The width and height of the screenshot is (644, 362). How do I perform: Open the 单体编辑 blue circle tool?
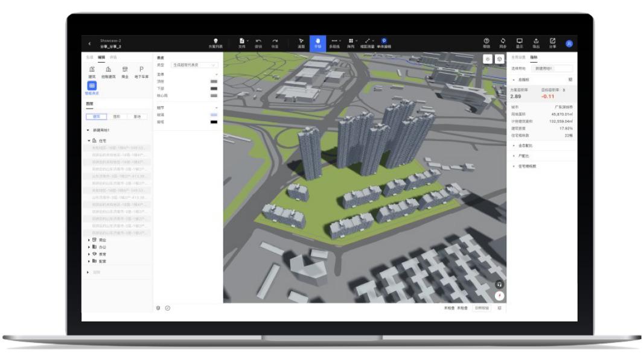coord(384,41)
